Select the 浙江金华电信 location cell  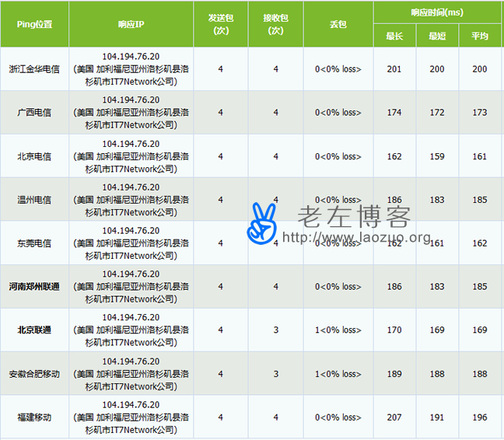click(x=34, y=69)
